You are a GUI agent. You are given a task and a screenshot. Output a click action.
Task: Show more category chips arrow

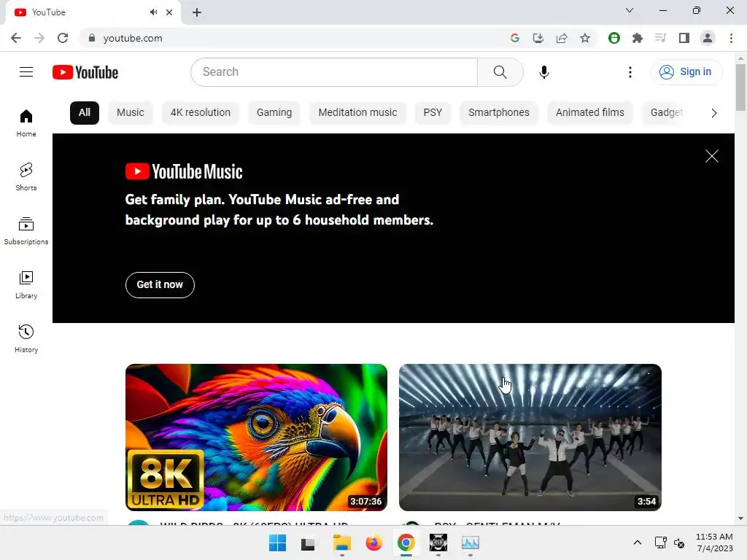coord(713,113)
